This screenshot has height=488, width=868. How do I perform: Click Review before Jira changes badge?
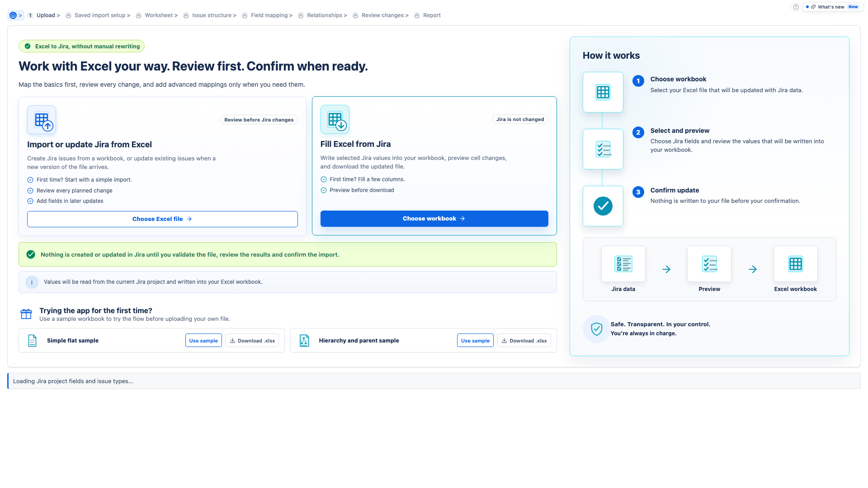pyautogui.click(x=259, y=120)
